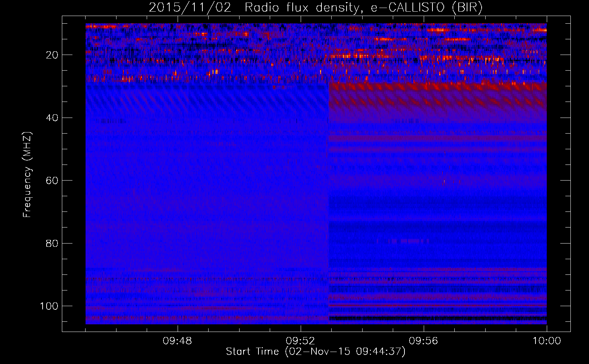Click the "Frequency (MHZ)" axis label
This screenshot has width=589, height=364.
point(27,174)
